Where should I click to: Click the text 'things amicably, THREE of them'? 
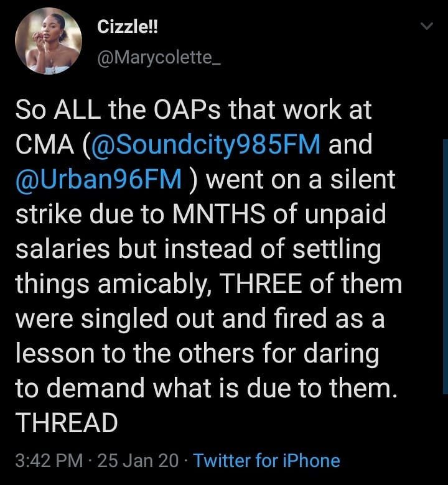coord(208,284)
